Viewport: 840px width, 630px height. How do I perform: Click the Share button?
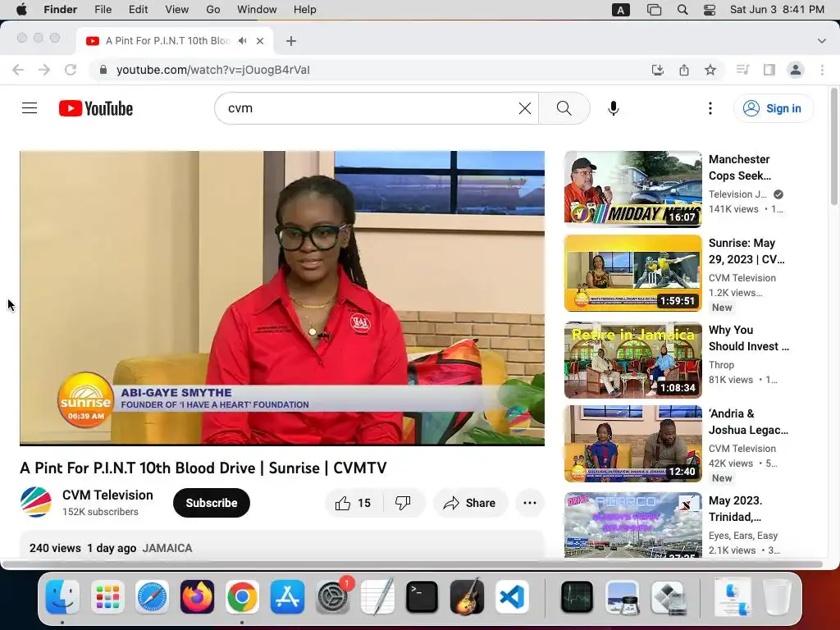coord(470,503)
